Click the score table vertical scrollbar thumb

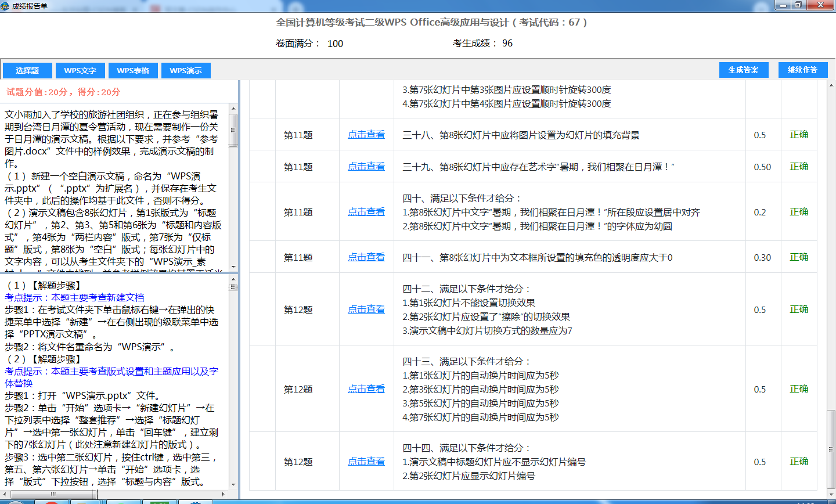(831, 449)
